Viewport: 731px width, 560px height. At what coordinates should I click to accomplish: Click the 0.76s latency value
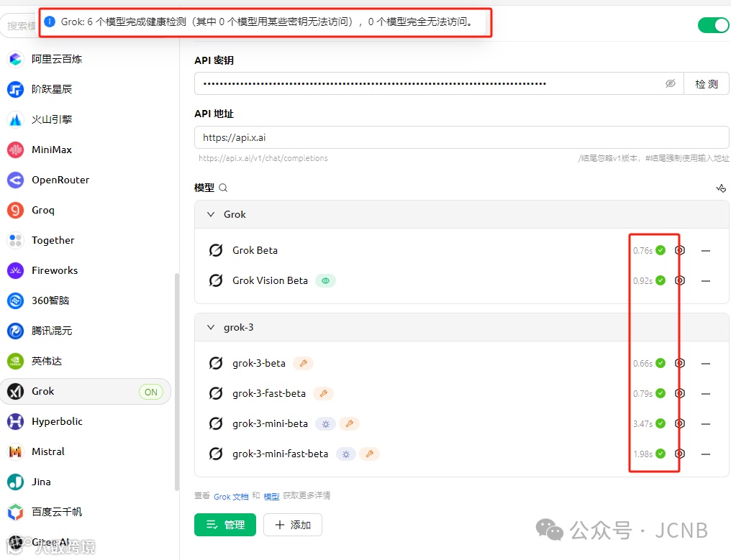pos(643,251)
